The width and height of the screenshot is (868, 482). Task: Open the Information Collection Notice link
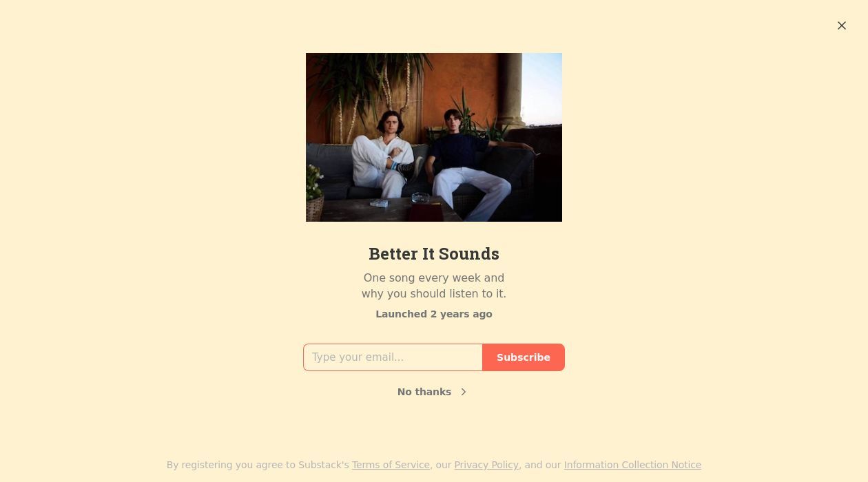click(632, 465)
